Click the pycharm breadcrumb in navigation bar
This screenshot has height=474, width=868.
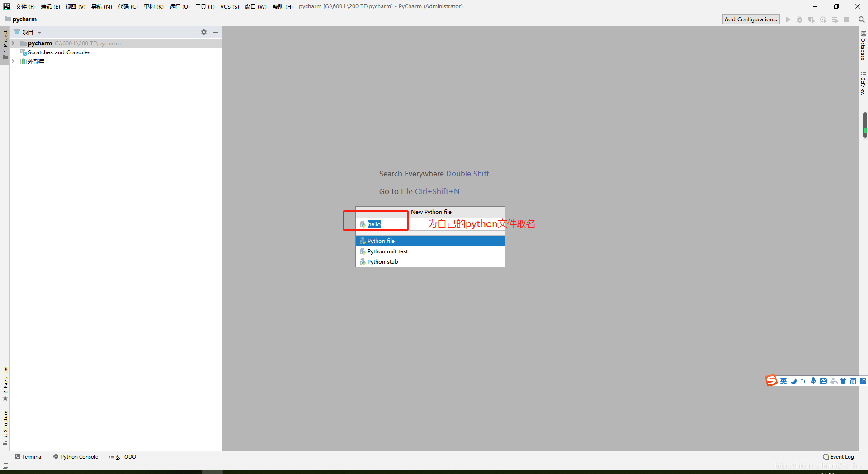click(x=21, y=19)
